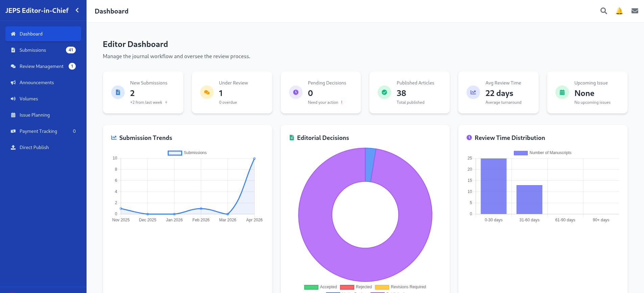
Task: Click the '22 days' value
Action: pyautogui.click(x=499, y=93)
